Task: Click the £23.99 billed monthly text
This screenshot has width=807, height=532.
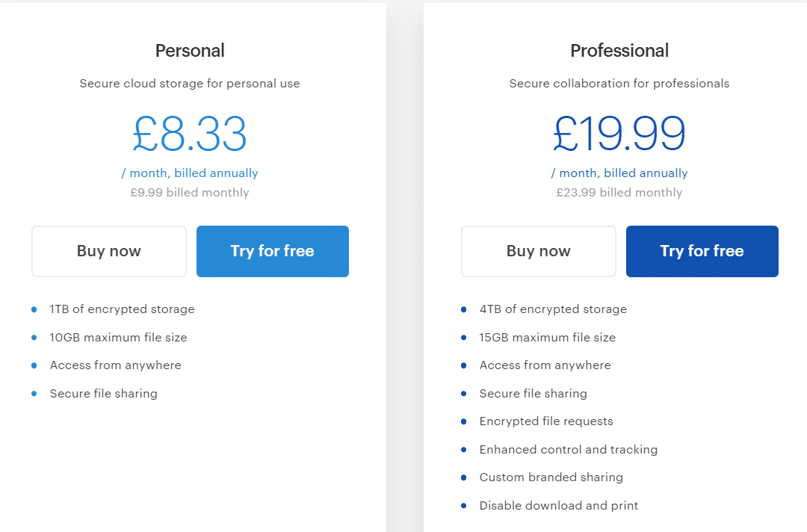Action: tap(619, 193)
